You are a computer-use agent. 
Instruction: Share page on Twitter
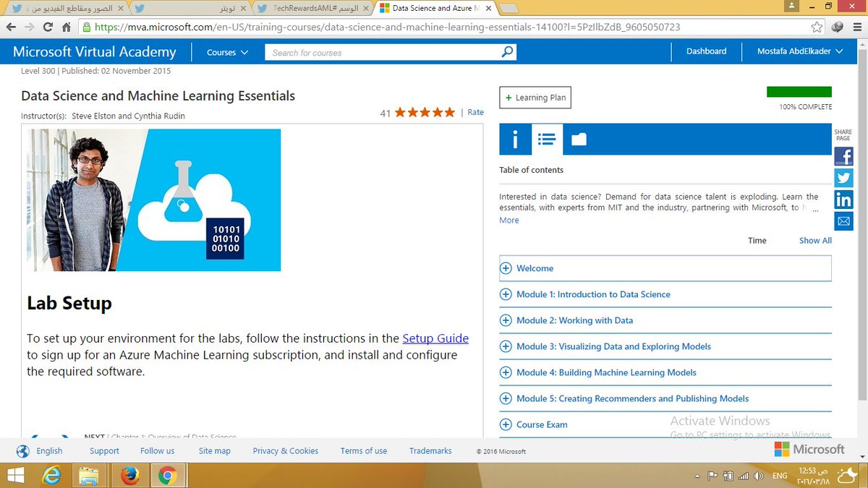(x=843, y=178)
